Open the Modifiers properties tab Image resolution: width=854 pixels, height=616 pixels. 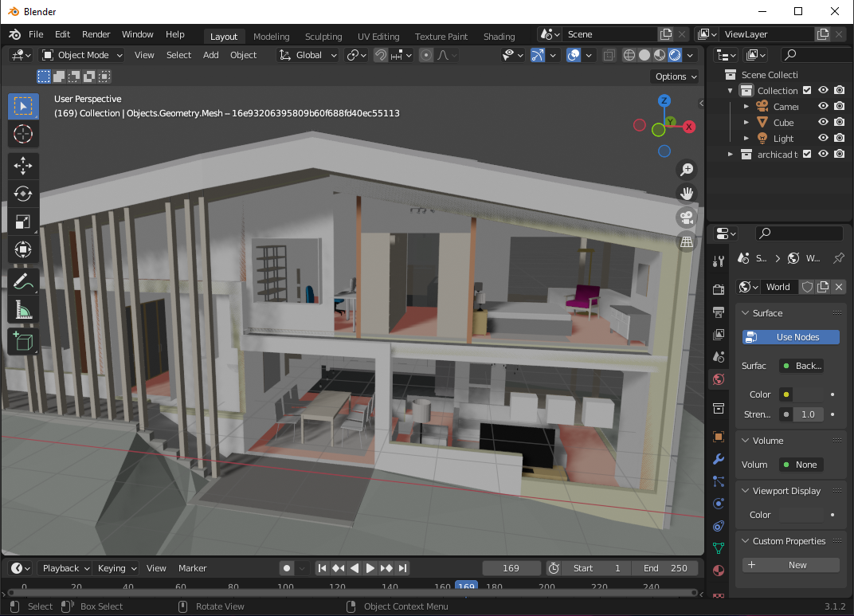tap(719, 458)
